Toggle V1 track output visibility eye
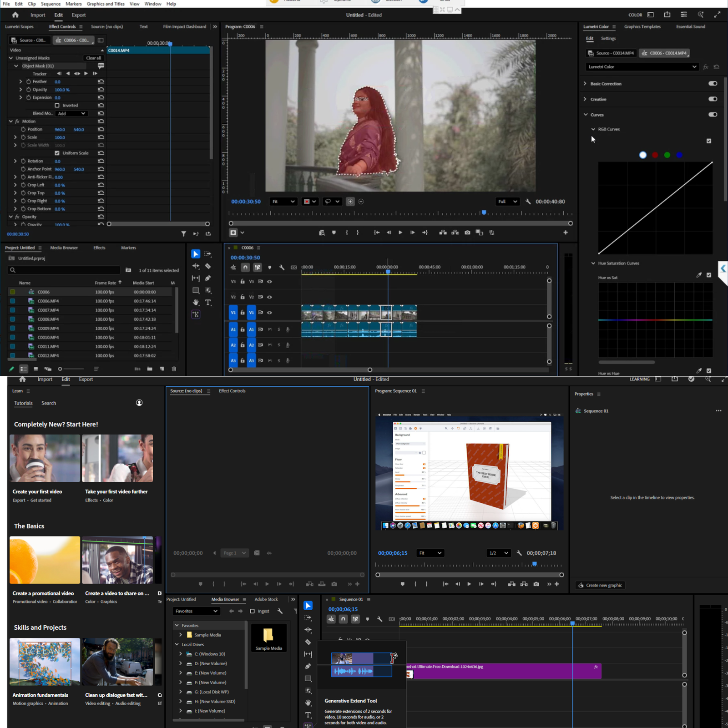The height and width of the screenshot is (728, 728). (x=269, y=313)
